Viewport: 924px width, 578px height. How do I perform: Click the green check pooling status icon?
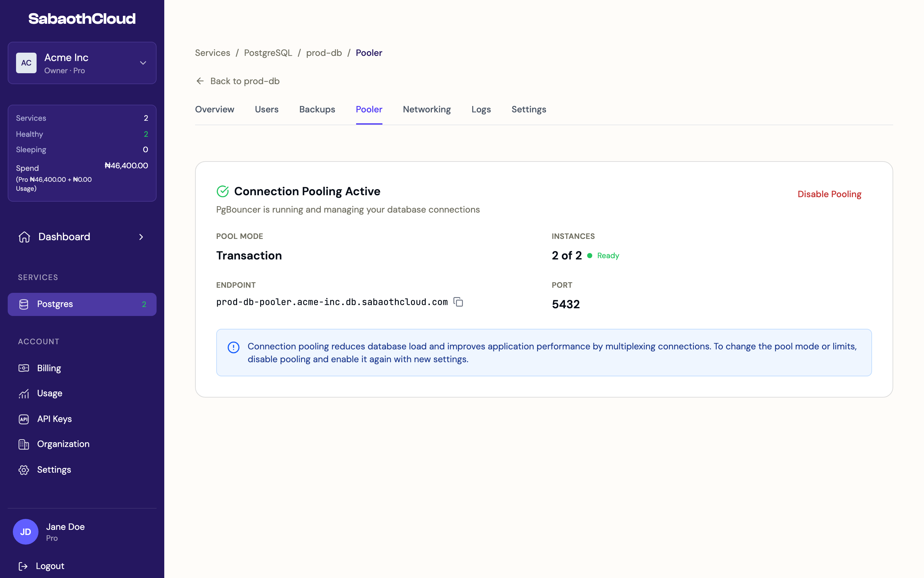pos(223,191)
